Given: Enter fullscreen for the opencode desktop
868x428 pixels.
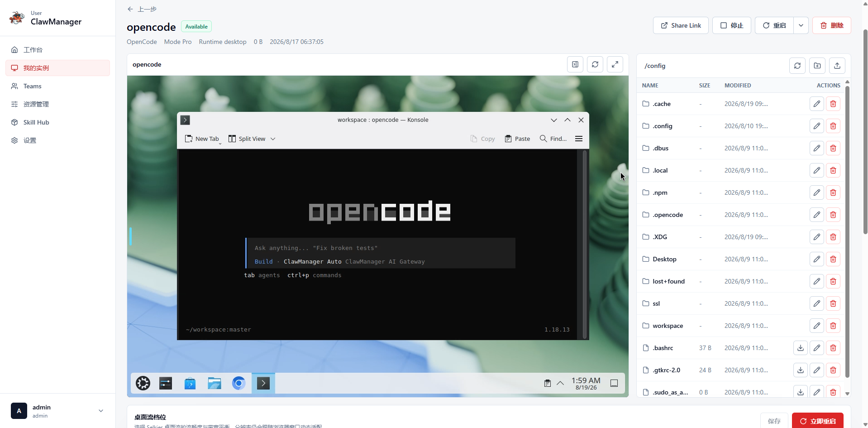Looking at the screenshot, I should click(x=615, y=64).
